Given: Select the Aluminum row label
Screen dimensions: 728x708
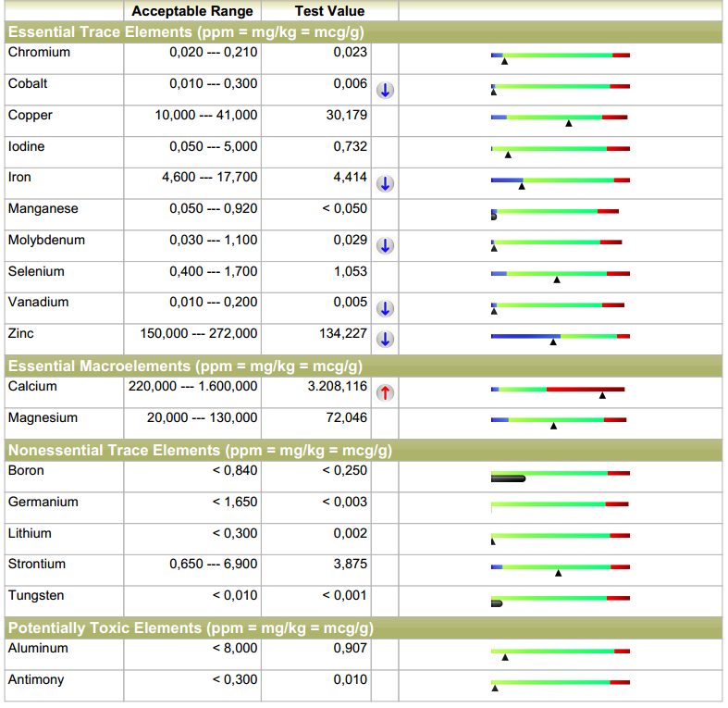Looking at the screenshot, I should 38,648.
